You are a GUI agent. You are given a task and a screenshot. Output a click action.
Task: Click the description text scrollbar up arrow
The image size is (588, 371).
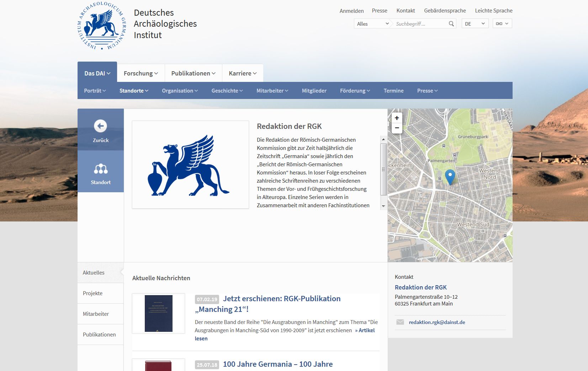(x=383, y=139)
